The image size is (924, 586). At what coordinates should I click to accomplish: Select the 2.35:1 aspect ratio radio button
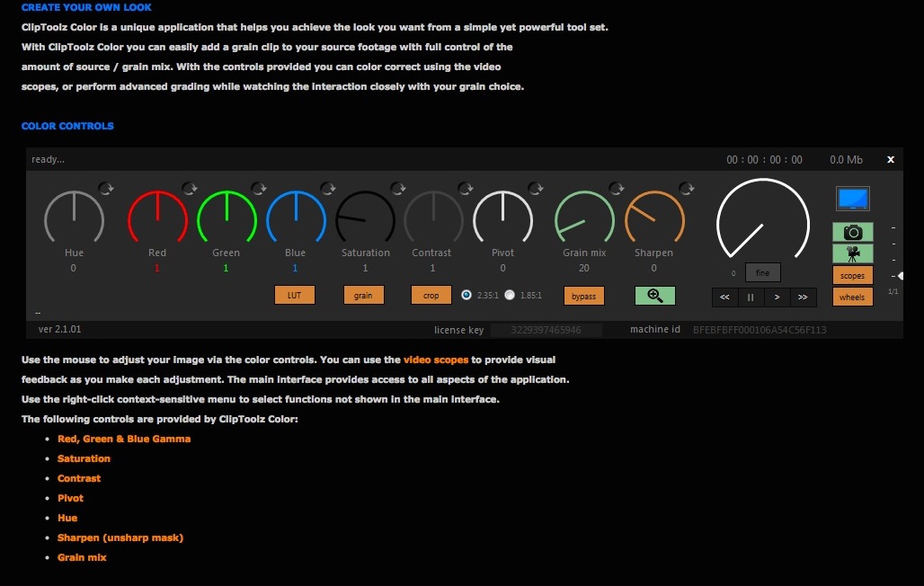click(466, 295)
